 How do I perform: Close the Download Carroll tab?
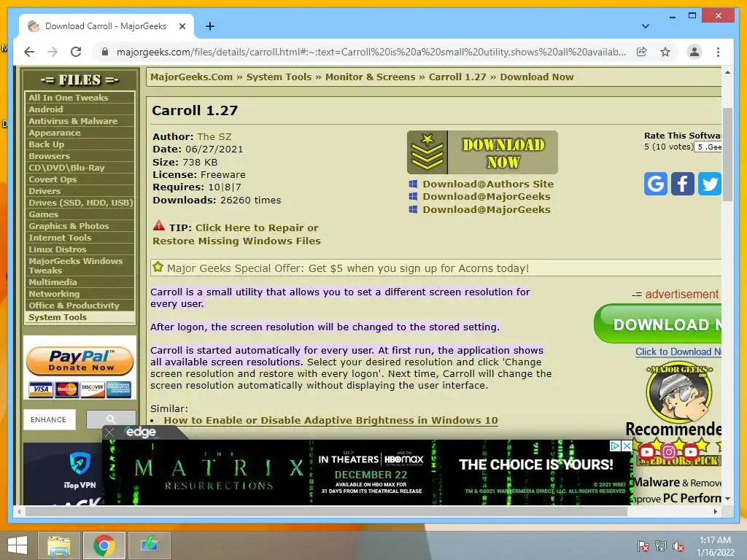(182, 26)
